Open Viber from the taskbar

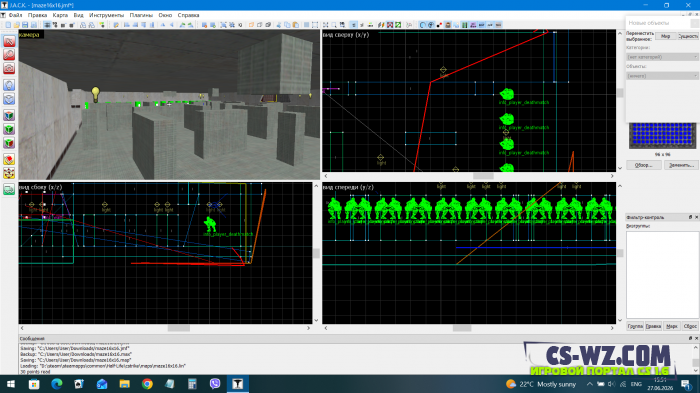(x=215, y=384)
